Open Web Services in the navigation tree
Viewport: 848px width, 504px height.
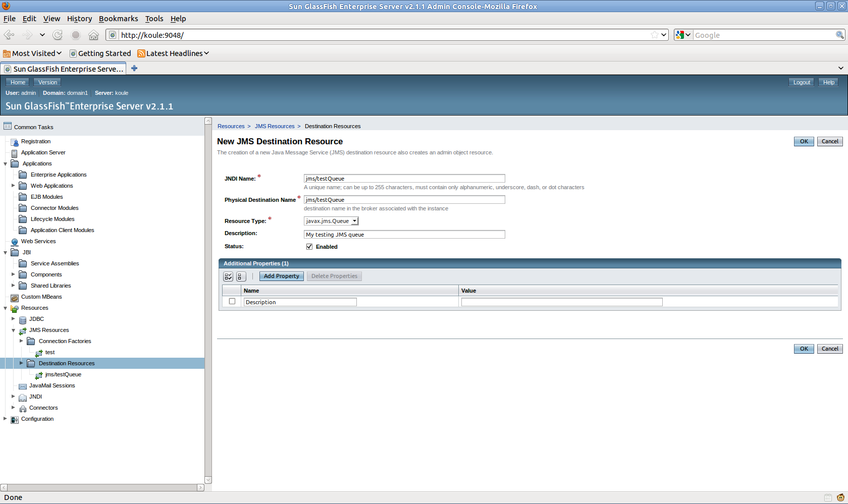click(38, 241)
